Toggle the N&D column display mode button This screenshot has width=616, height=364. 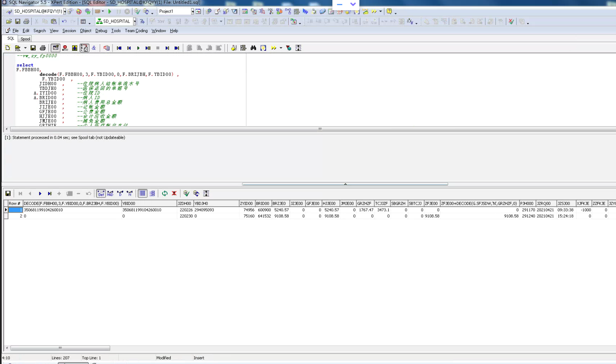click(x=111, y=194)
